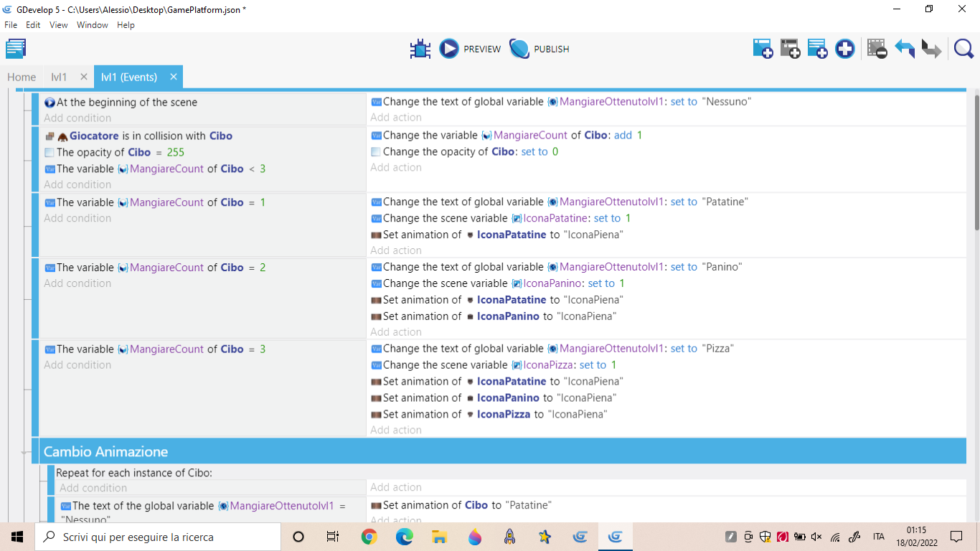Close the lvl1 (Events) tab
Image resolution: width=980 pixels, height=551 pixels.
pyautogui.click(x=174, y=77)
